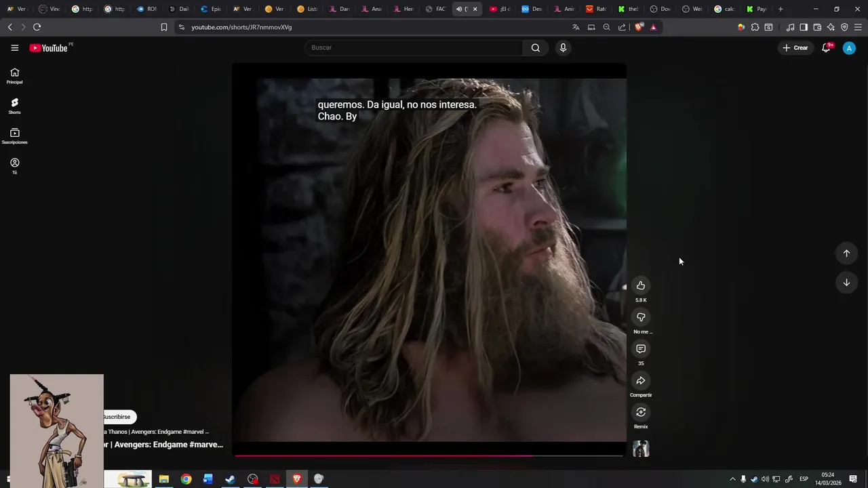Mute the playing tab's audio icon

point(459,9)
